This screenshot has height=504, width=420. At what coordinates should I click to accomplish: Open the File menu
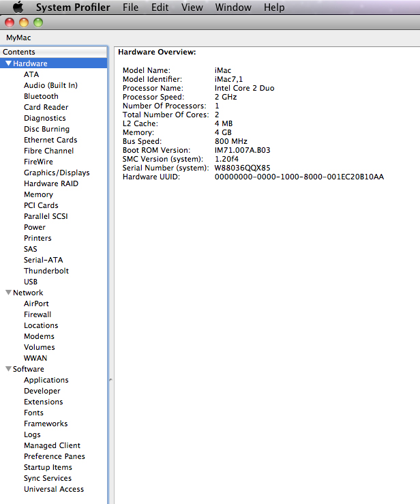coord(130,7)
